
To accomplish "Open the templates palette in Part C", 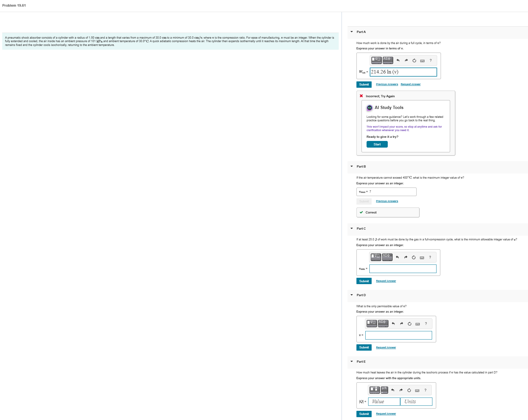I will click(x=376, y=257).
